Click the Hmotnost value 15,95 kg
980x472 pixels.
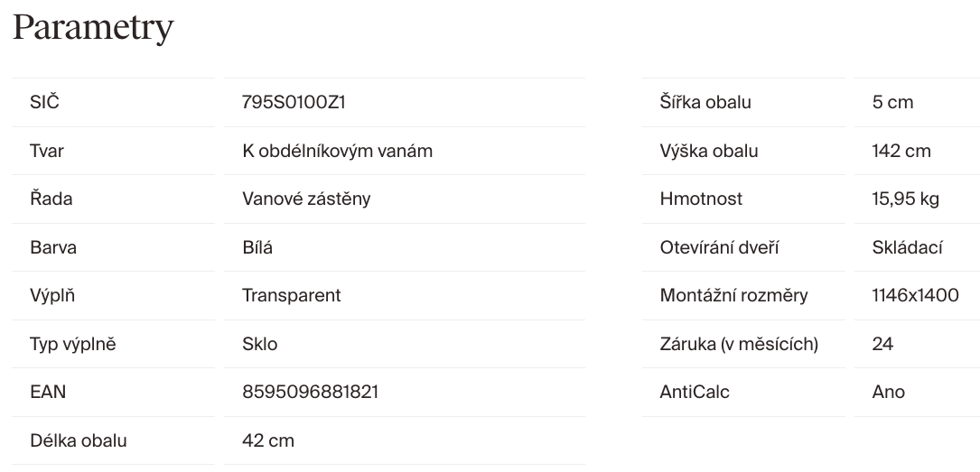pyautogui.click(x=906, y=199)
